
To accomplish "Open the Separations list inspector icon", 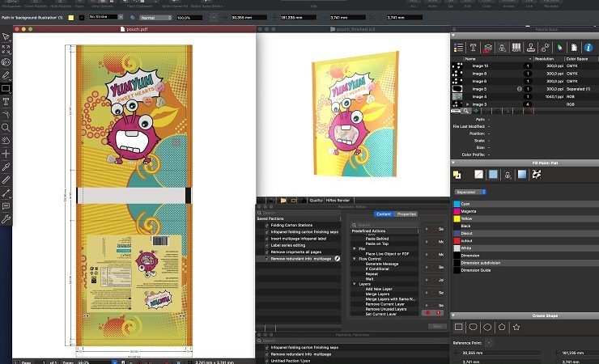I will [x=458, y=47].
